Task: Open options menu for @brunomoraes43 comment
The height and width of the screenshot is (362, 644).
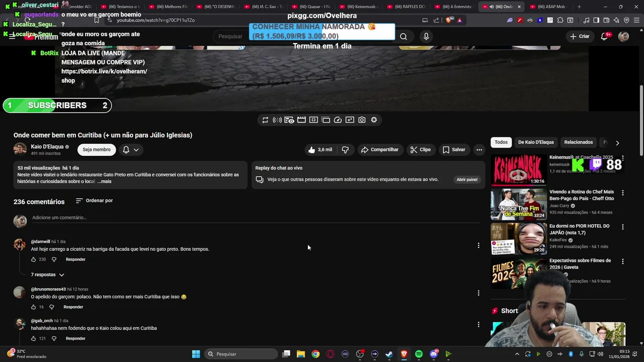Action: click(478, 293)
